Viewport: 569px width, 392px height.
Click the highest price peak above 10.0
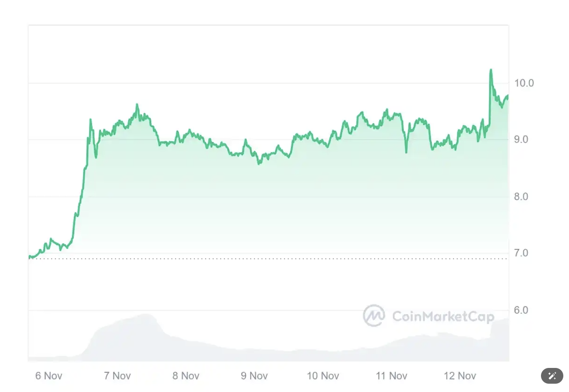(491, 70)
